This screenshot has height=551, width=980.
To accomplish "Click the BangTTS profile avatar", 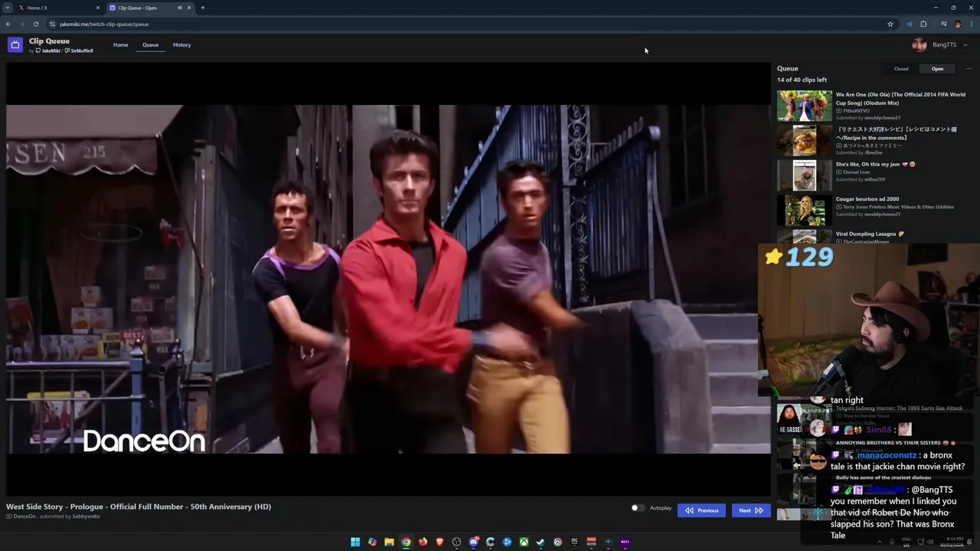I will coord(920,45).
